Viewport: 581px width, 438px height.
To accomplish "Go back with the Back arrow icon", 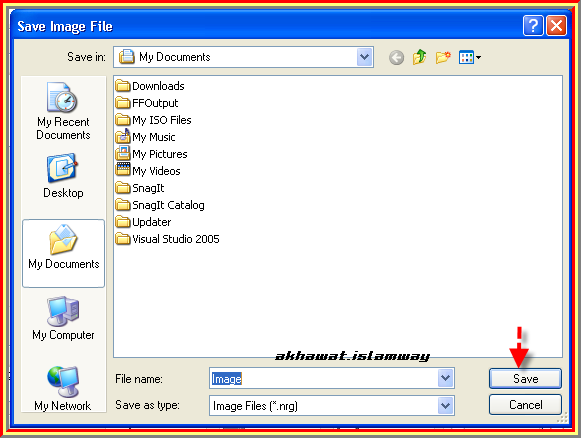I will coord(396,57).
